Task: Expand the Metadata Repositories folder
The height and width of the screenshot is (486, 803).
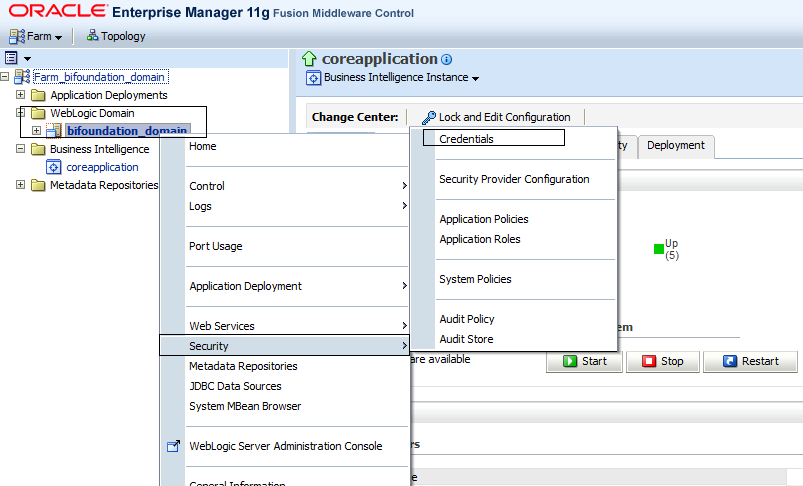Action: [x=20, y=184]
